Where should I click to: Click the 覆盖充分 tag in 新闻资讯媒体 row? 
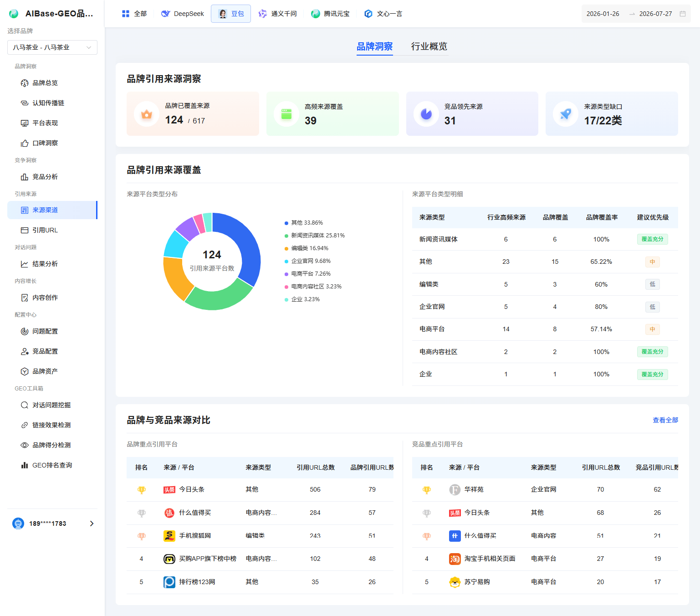coord(652,239)
